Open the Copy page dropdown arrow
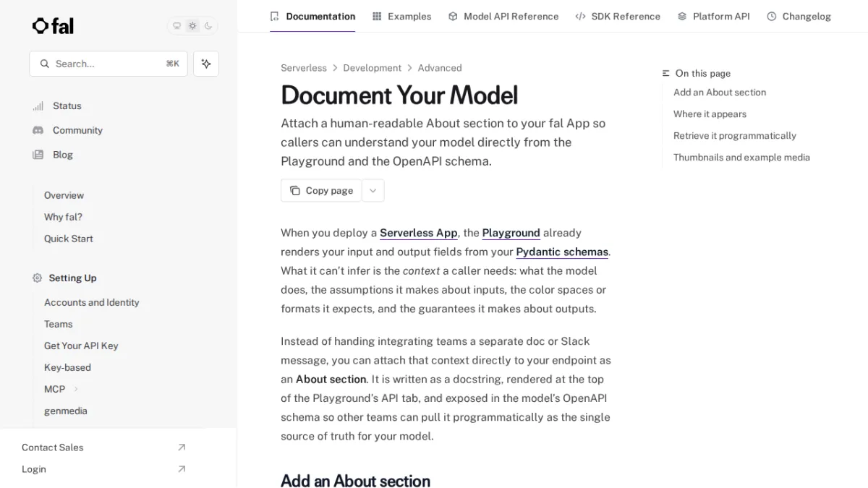 click(x=373, y=191)
